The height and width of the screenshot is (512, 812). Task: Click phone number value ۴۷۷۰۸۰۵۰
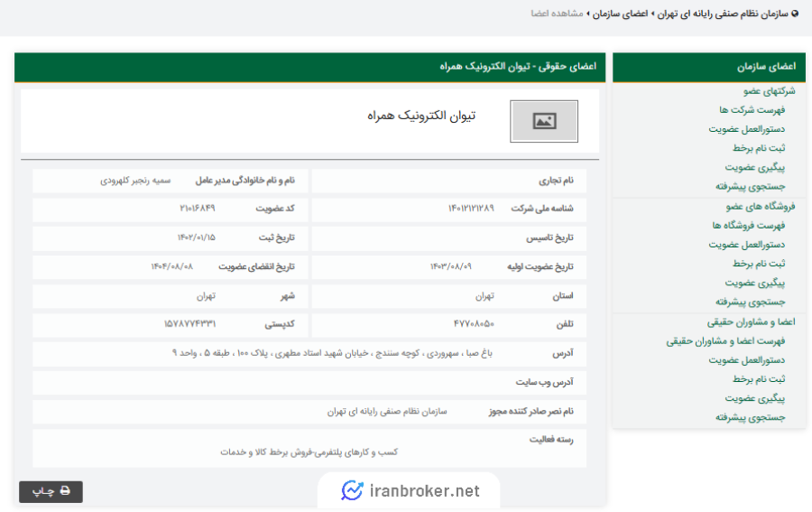point(474,324)
